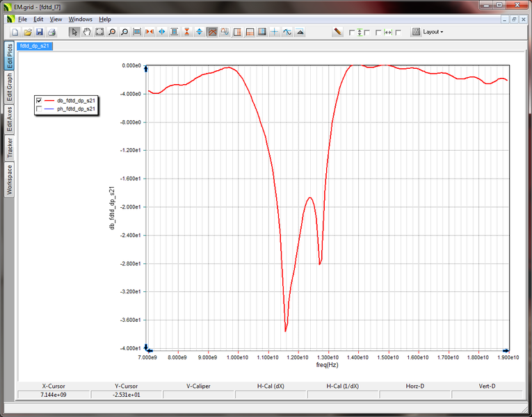Click the Print icon in toolbar
The width and height of the screenshot is (532, 417).
point(52,32)
